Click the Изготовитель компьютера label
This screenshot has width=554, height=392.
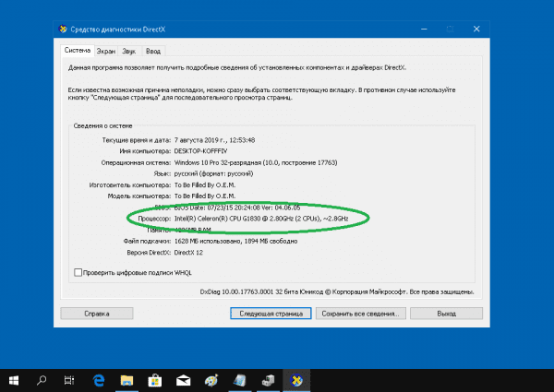click(129, 184)
